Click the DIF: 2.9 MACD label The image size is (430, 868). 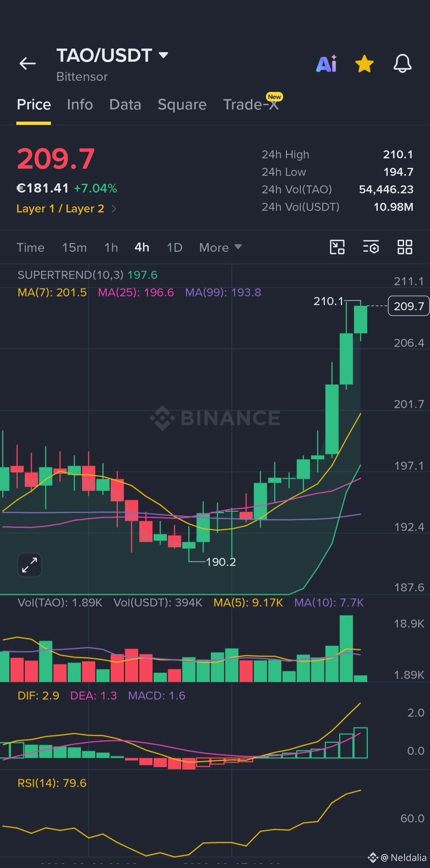pyautogui.click(x=38, y=696)
